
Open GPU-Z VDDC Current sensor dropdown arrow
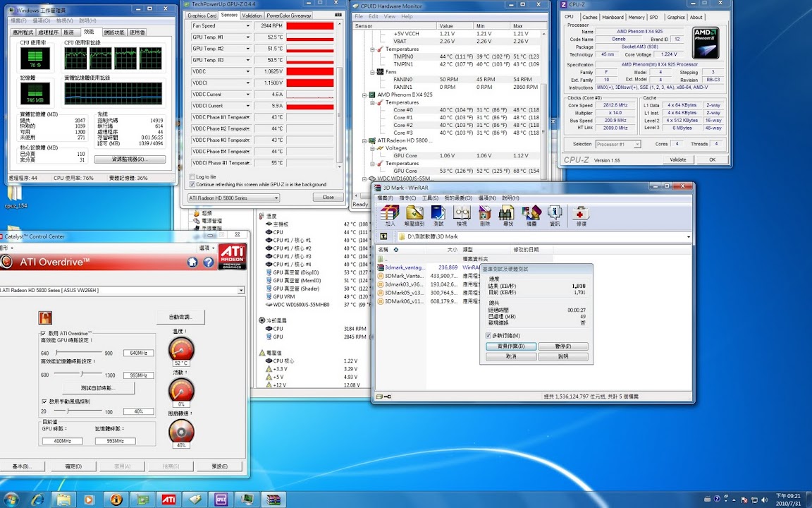click(248, 95)
